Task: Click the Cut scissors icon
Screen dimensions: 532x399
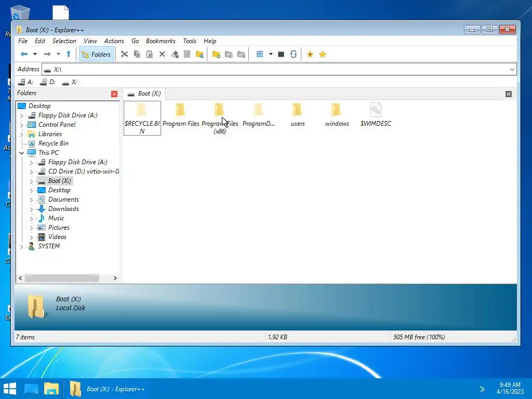Action: coord(125,54)
